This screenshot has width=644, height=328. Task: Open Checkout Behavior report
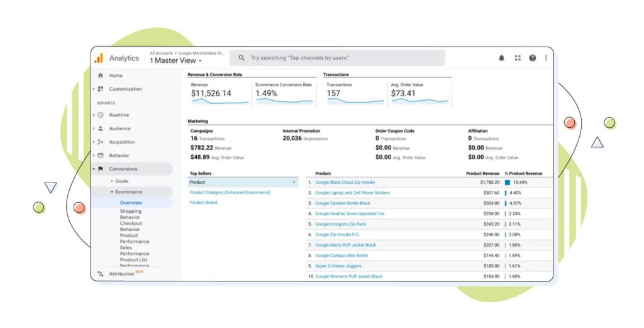[x=131, y=226]
